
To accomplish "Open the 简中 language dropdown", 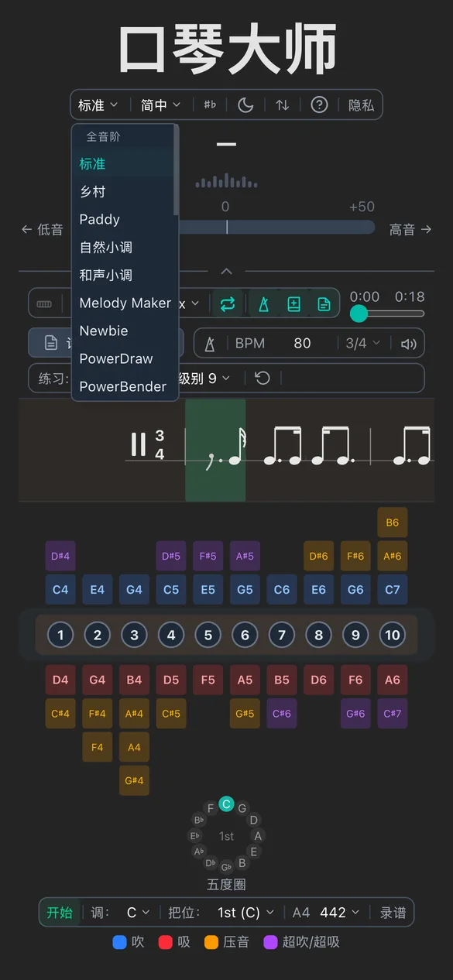I will (x=160, y=104).
